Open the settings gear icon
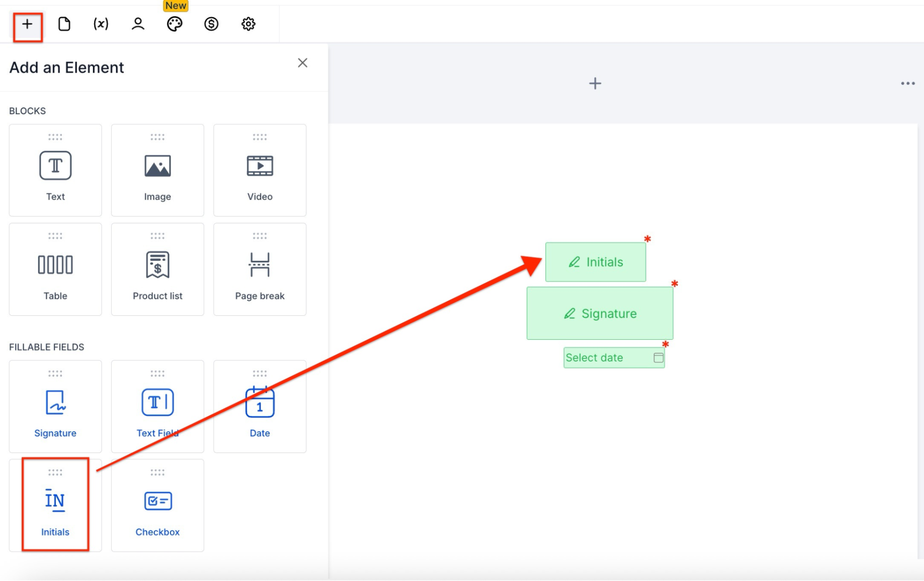This screenshot has width=924, height=581. click(248, 24)
